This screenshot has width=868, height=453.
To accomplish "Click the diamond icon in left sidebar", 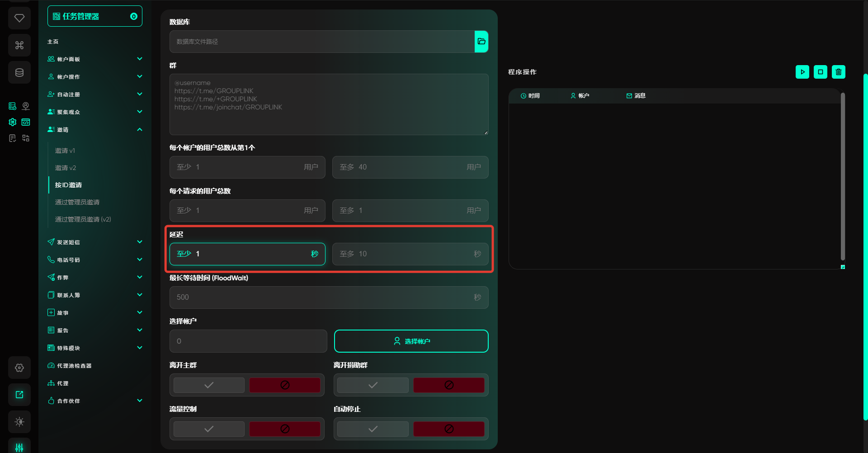I will point(19,18).
